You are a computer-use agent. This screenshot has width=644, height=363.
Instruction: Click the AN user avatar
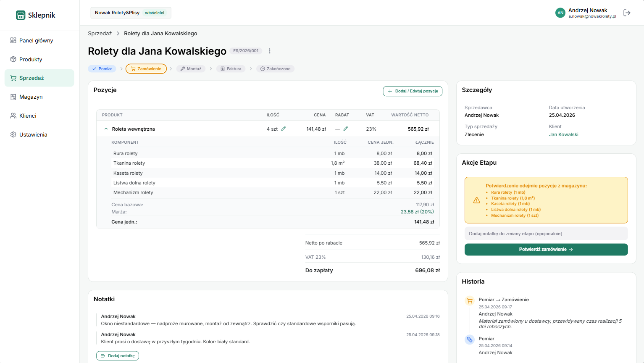560,13
